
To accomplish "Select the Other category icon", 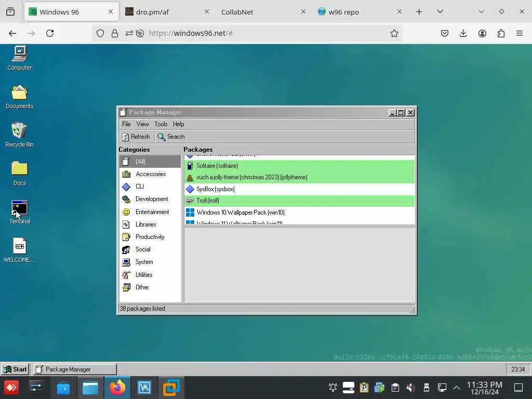I will (x=126, y=287).
